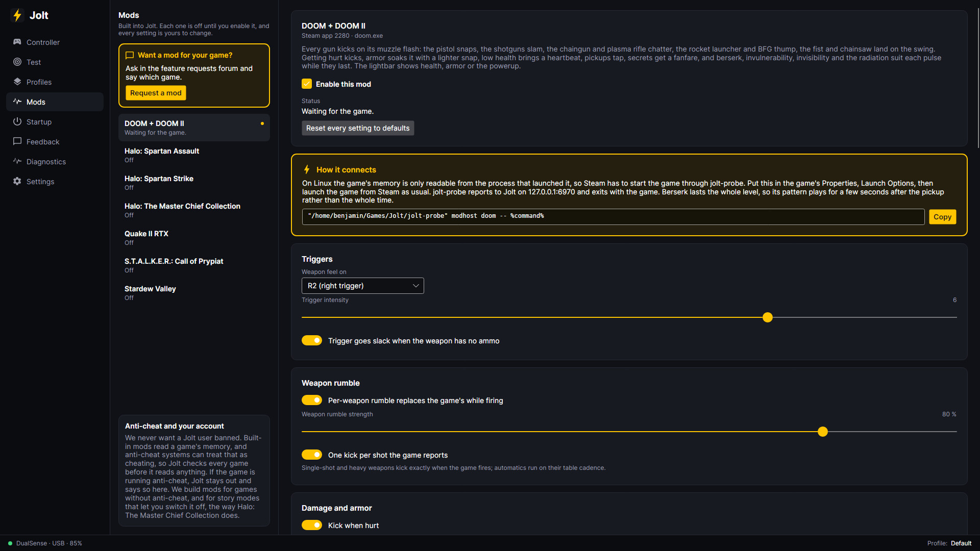Click the Default profile name in status bar
The width and height of the screenshot is (980, 551).
coord(961,543)
